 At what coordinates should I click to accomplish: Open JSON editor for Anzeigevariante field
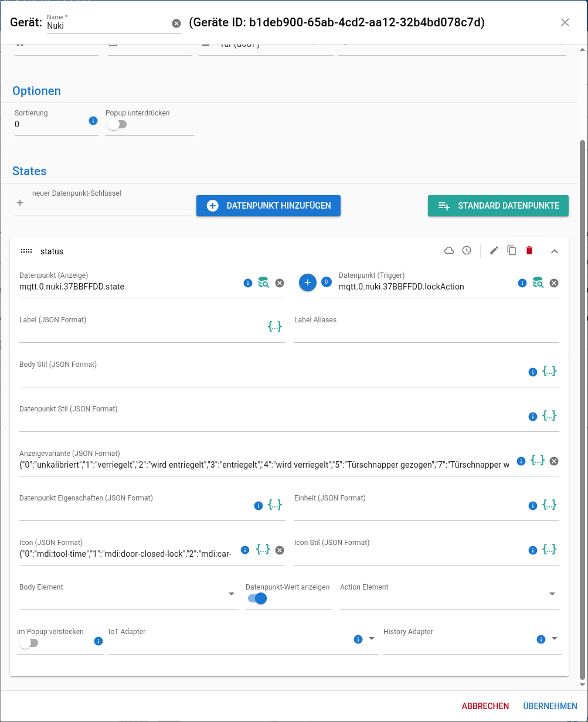click(x=538, y=461)
